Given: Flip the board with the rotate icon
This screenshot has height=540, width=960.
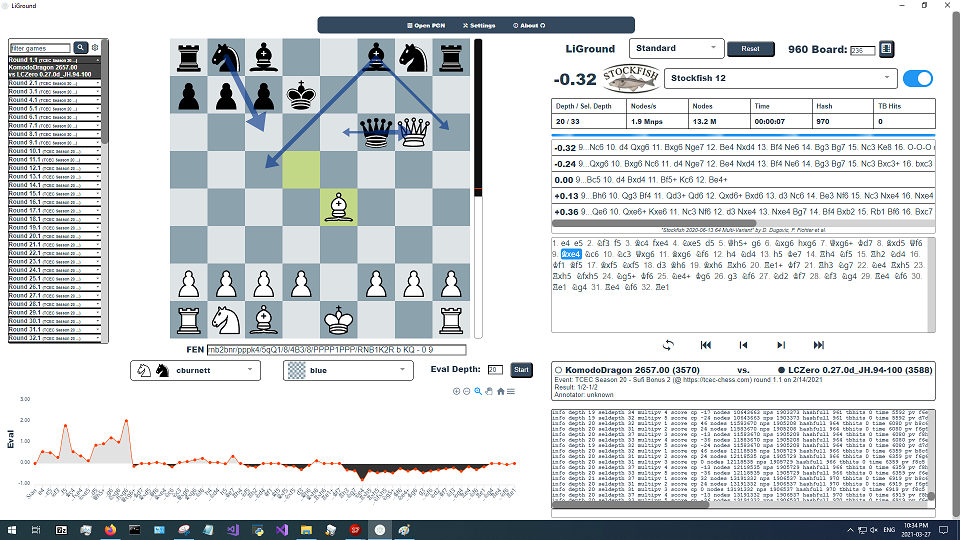Looking at the screenshot, I should click(x=668, y=345).
